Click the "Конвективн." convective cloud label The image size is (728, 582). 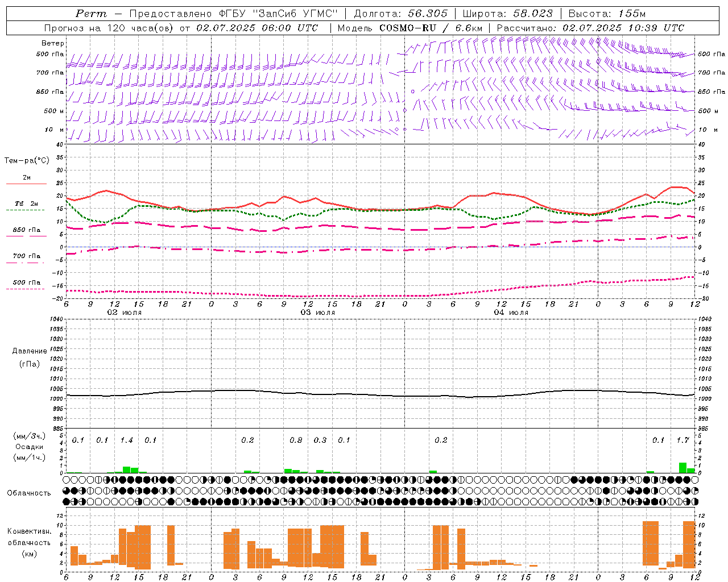pos(29,531)
